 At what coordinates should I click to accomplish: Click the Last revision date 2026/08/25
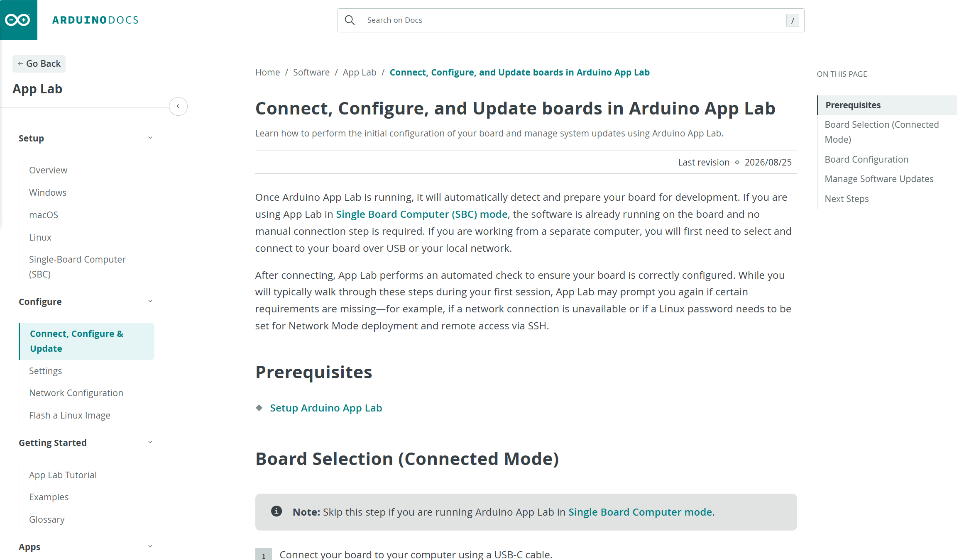[768, 162]
